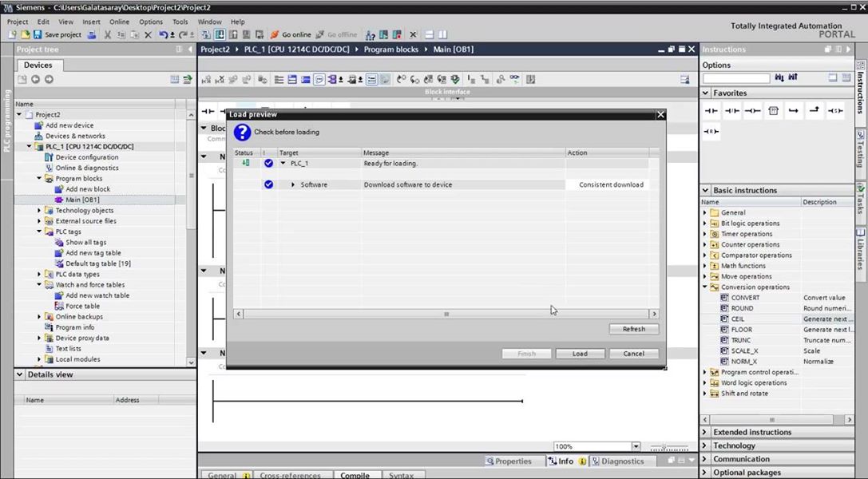
Task: Click the Save project toolbar icon
Action: [x=38, y=35]
